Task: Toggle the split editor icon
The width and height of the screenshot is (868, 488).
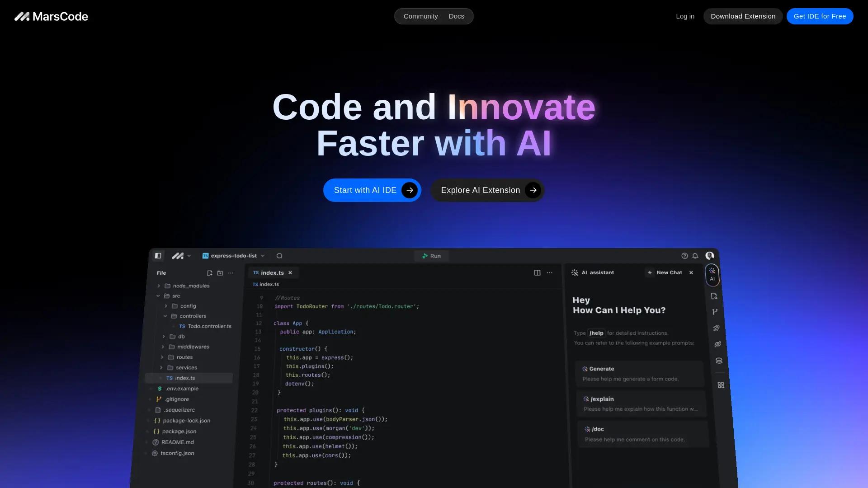Action: pos(537,272)
